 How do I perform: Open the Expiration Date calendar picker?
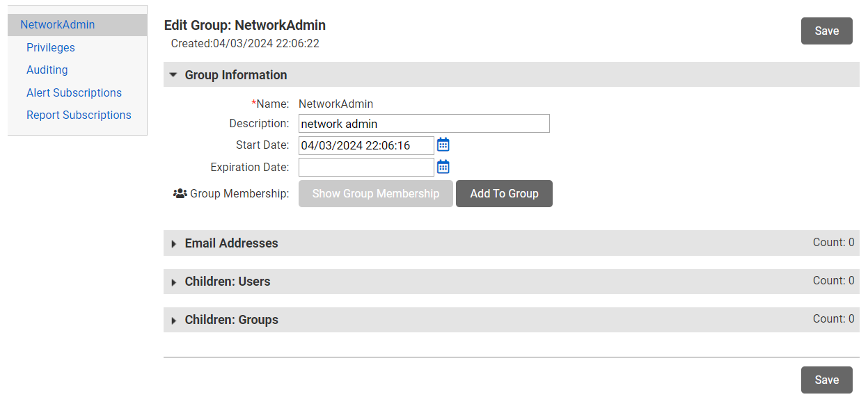(443, 167)
